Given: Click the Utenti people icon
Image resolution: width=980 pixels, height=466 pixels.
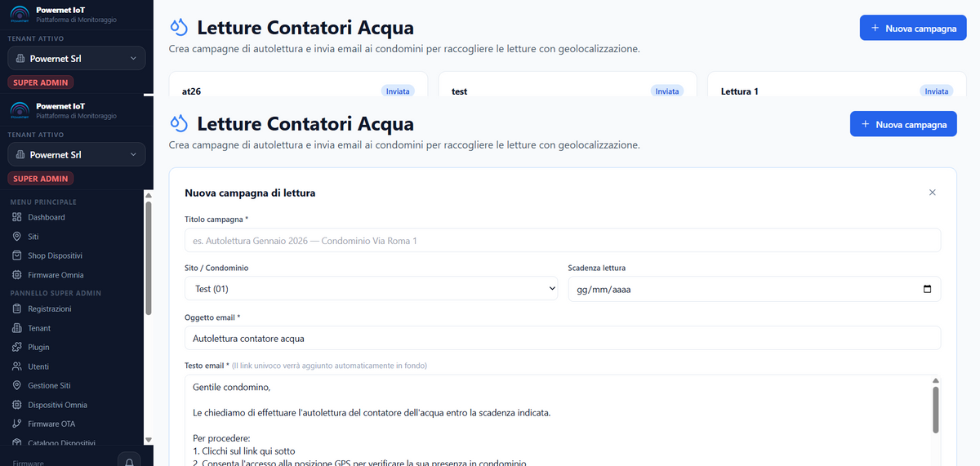Looking at the screenshot, I should click(x=17, y=366).
